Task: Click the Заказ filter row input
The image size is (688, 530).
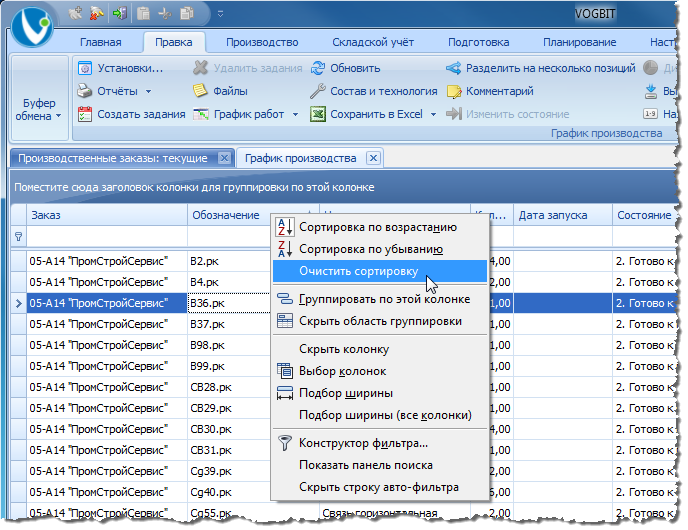Action: pos(107,236)
